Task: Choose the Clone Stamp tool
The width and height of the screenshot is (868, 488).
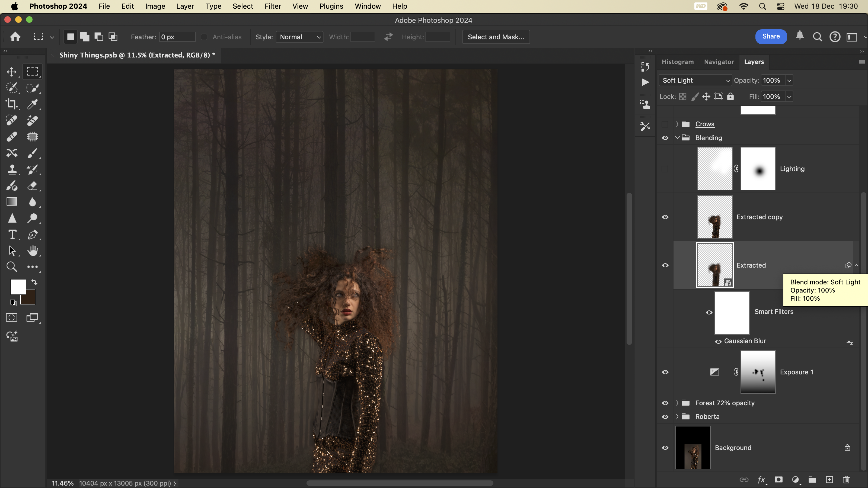Action: 12,169
